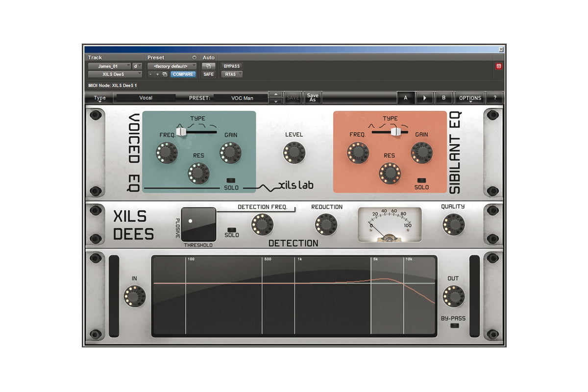This screenshot has width=588, height=392.
Task: Click the Sibilant EQ FREQ knob
Action: click(x=358, y=153)
